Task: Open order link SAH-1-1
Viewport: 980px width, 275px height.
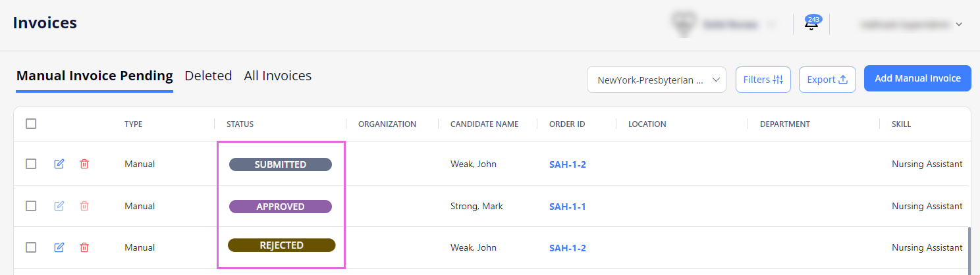Action: click(568, 207)
